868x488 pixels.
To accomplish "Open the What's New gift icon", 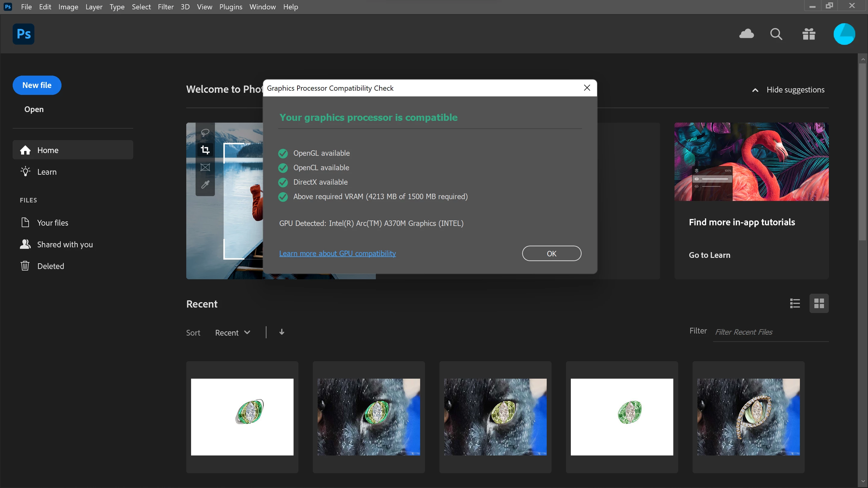I will (x=809, y=34).
